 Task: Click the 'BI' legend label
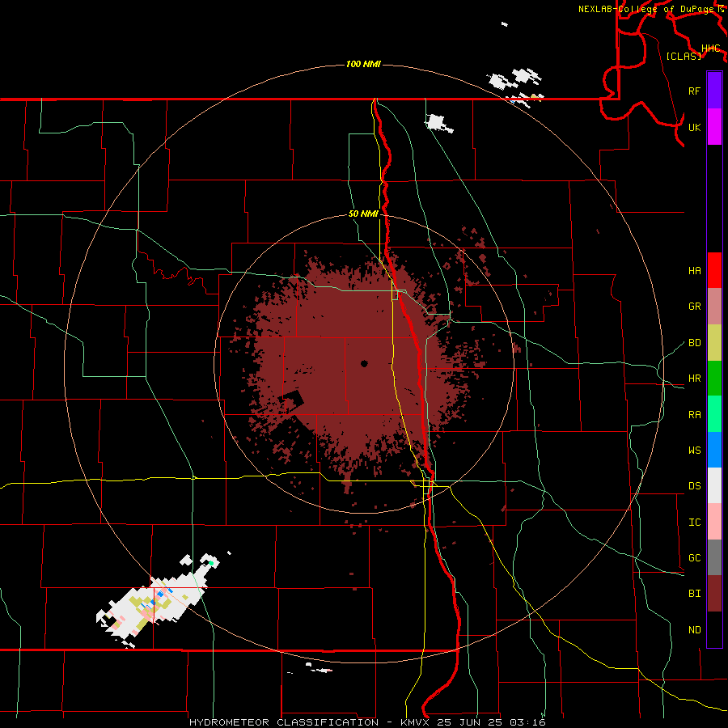coord(694,594)
